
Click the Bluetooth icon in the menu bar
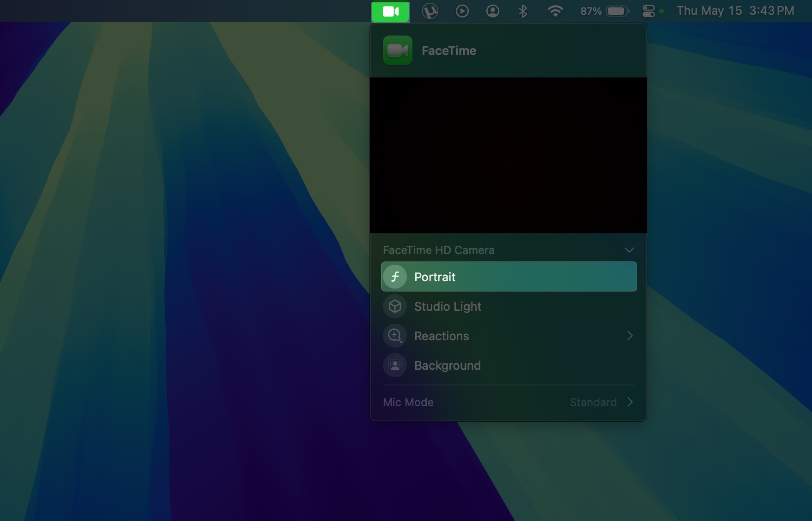[524, 11]
